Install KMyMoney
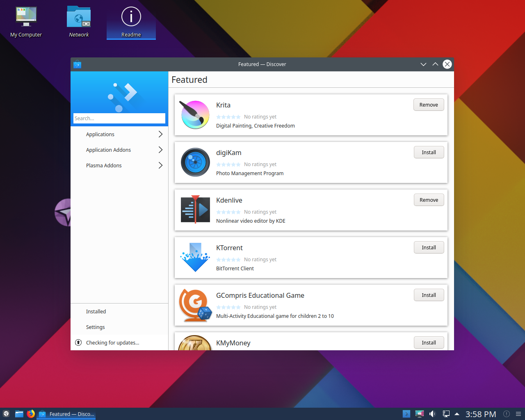The image size is (525, 420). click(x=429, y=343)
